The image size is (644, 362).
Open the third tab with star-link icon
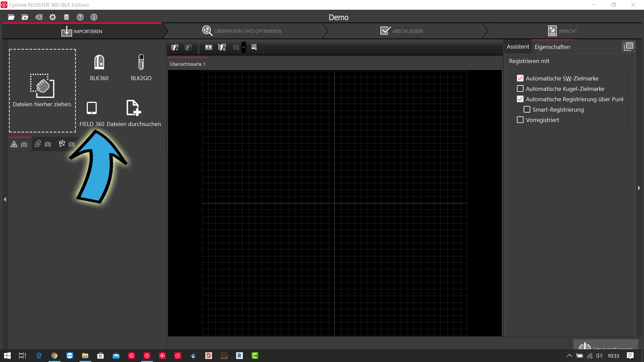coord(67,144)
